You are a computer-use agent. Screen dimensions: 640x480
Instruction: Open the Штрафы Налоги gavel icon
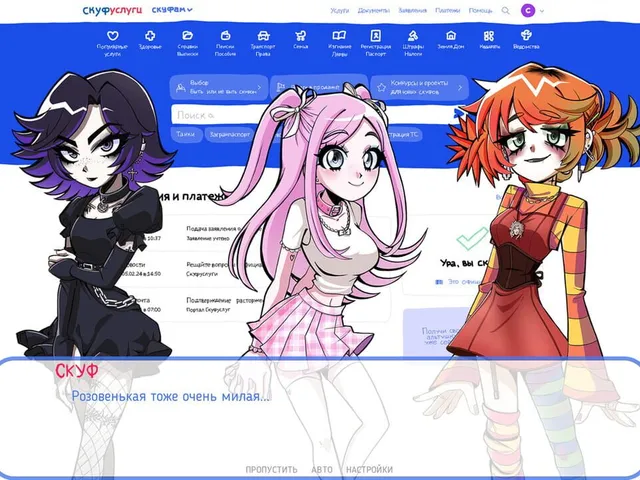413,36
